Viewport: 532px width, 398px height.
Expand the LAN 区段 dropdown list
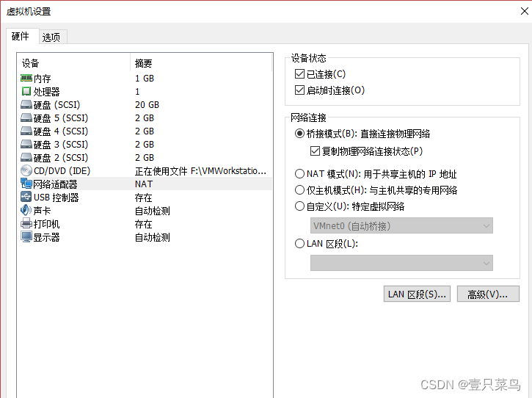[401, 263]
